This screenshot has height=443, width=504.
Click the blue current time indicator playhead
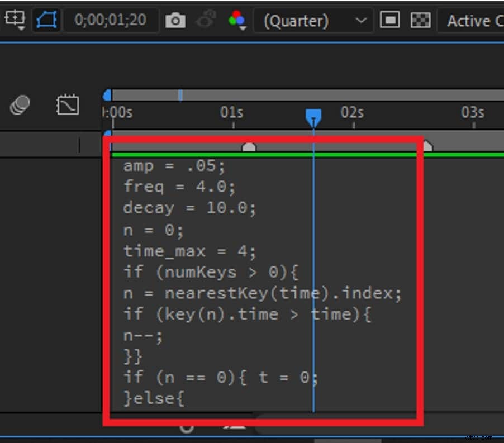pos(313,116)
